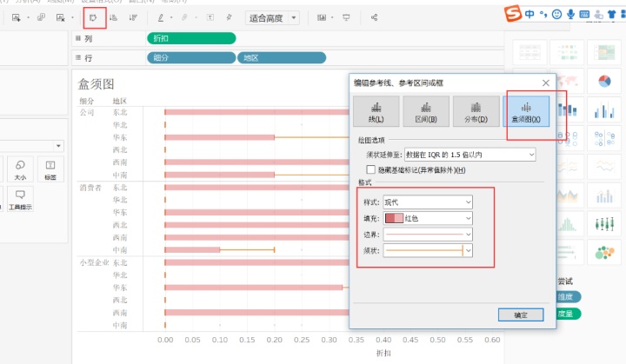Image resolution: width=626 pixels, height=364 pixels.
Task: Select the side-by-side bars chart in Show Me
Action: coord(604,109)
